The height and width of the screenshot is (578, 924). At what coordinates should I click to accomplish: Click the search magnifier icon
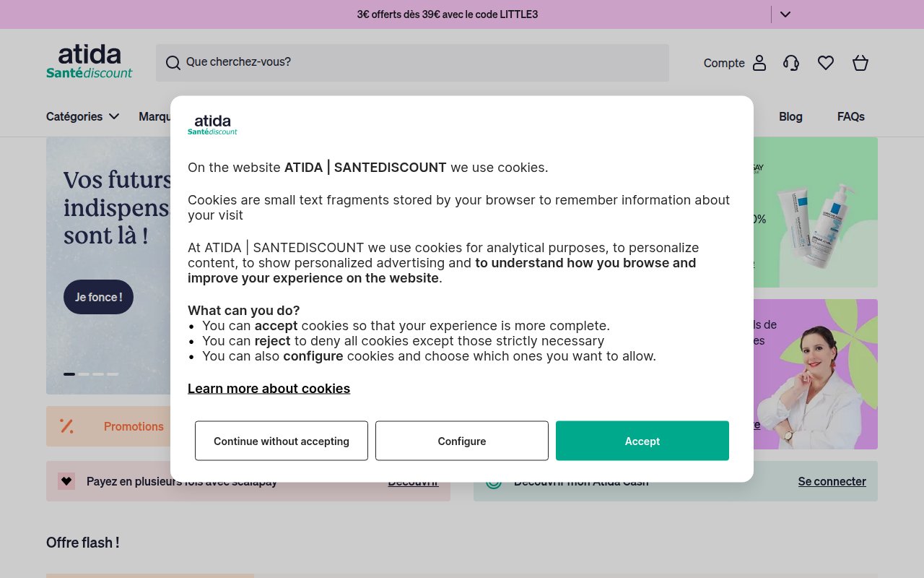click(173, 63)
